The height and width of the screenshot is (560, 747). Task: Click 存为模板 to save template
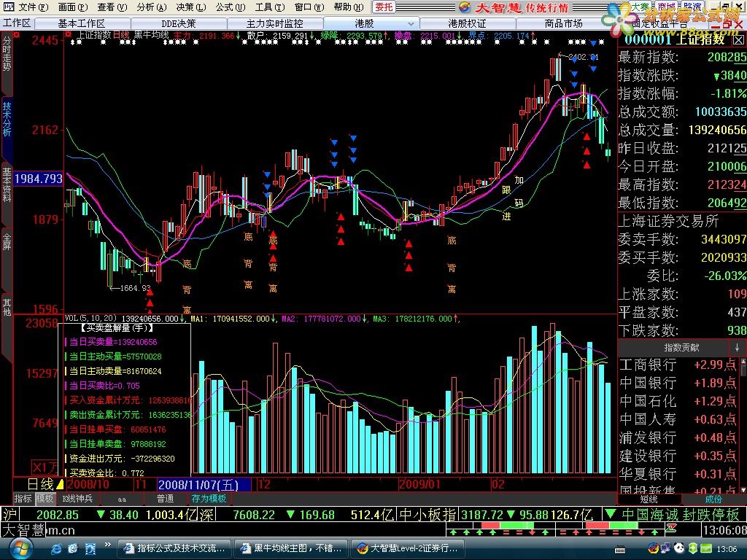(209, 499)
